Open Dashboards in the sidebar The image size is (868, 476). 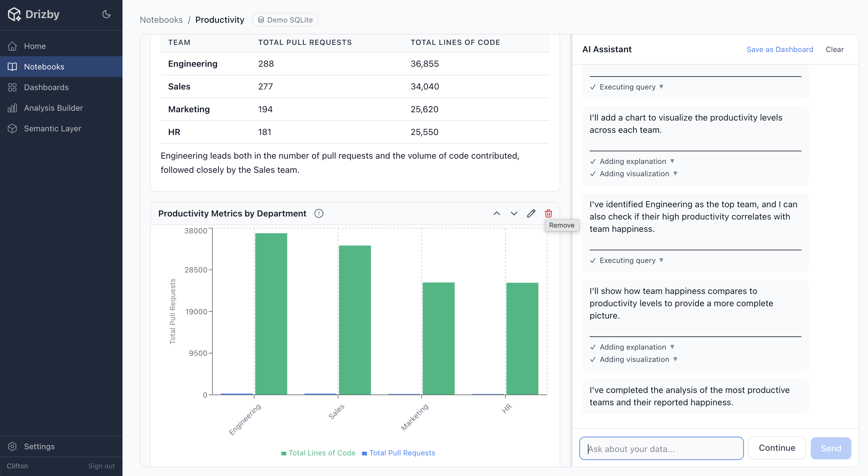point(46,87)
